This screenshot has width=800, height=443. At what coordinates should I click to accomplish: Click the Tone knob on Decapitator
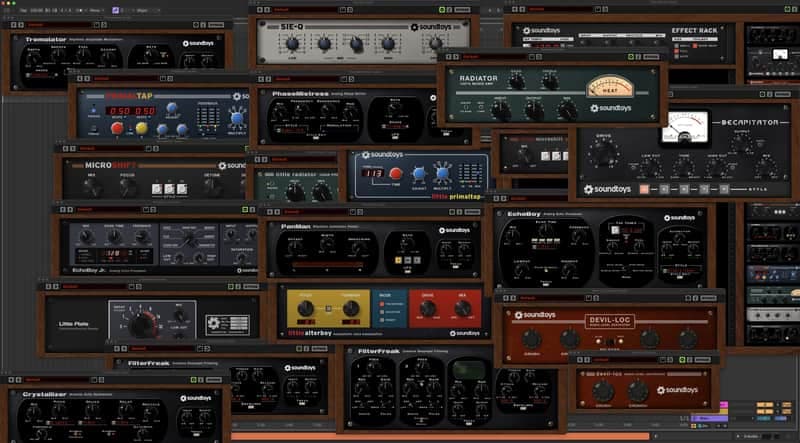click(683, 167)
